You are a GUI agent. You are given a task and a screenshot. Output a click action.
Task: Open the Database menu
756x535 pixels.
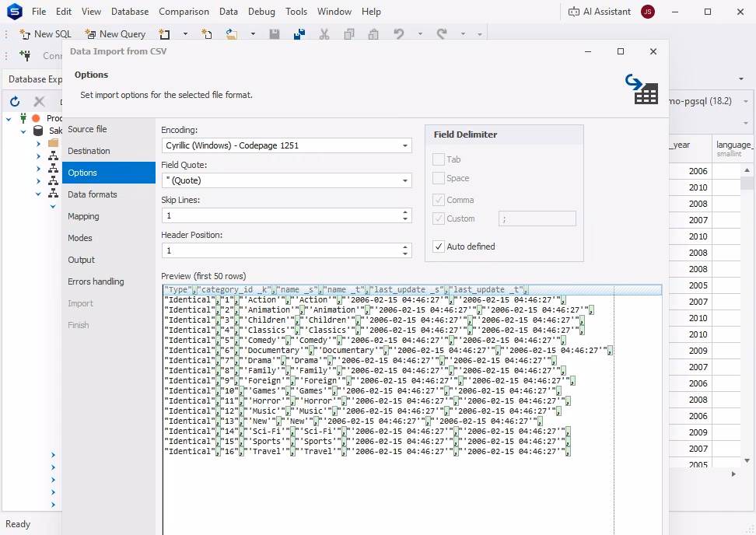pyautogui.click(x=130, y=12)
